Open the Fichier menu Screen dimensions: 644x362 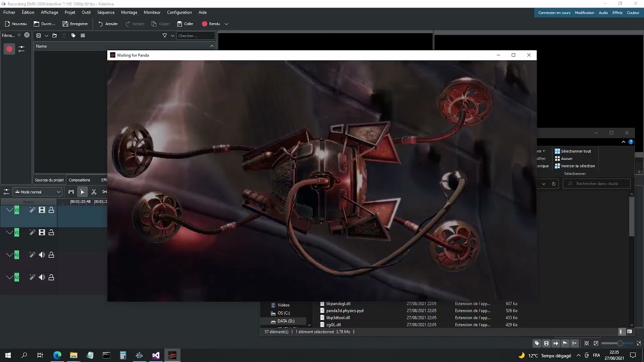(9, 12)
